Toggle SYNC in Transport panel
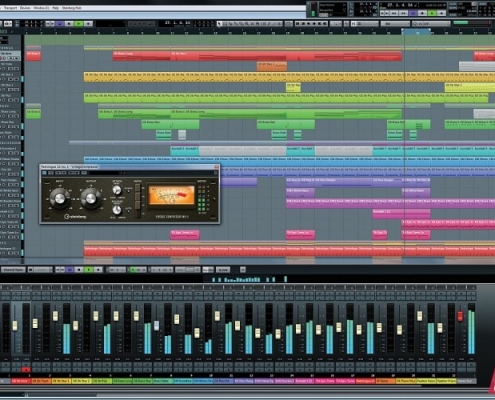The height and width of the screenshot is (400, 495). (452, 15)
